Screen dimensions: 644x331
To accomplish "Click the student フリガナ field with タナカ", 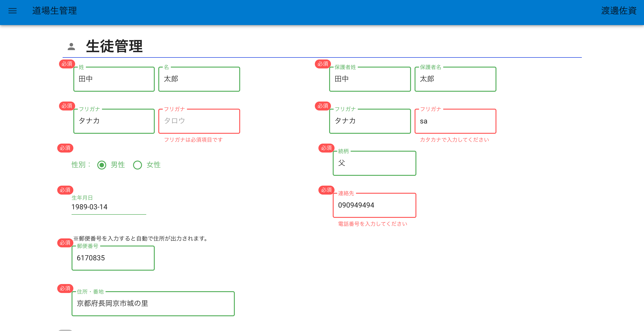I will pyautogui.click(x=114, y=121).
